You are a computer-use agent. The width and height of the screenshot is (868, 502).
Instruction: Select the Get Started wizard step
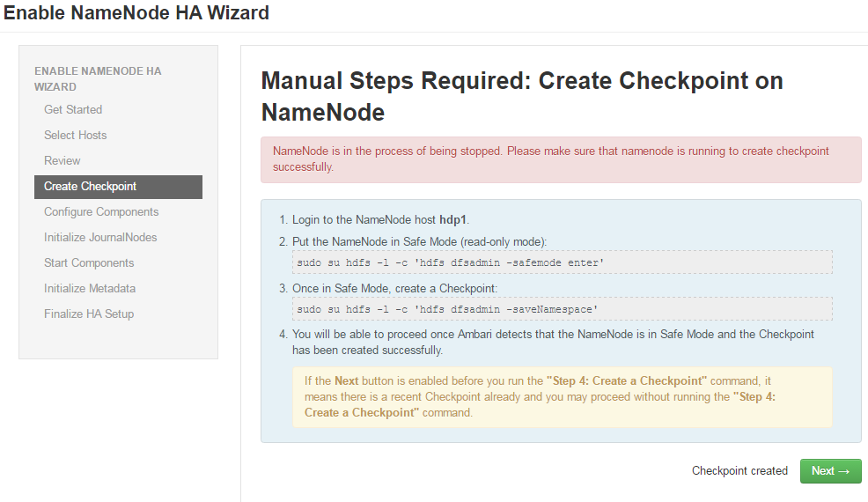(73, 110)
